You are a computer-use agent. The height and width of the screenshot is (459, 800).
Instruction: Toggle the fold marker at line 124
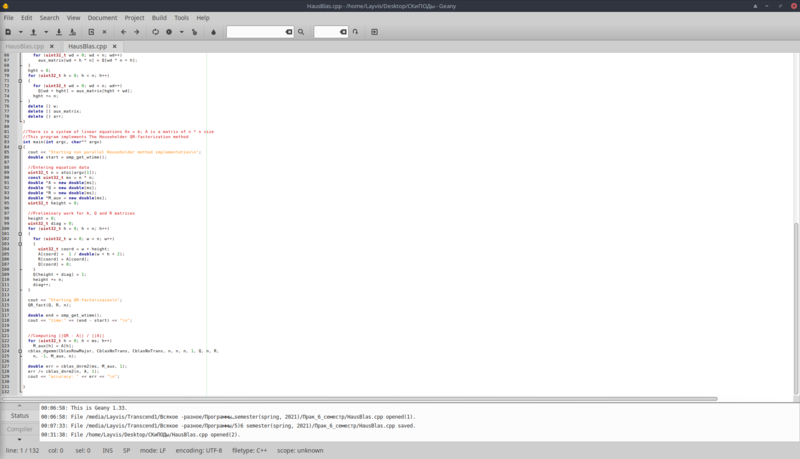20,351
